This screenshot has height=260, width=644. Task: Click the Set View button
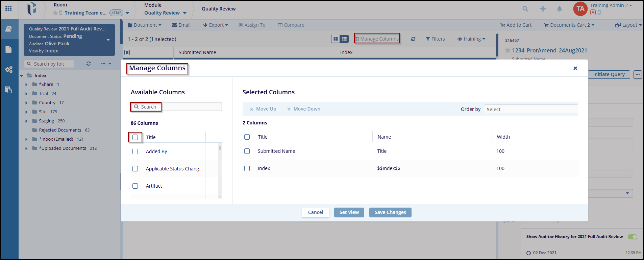[x=349, y=212]
